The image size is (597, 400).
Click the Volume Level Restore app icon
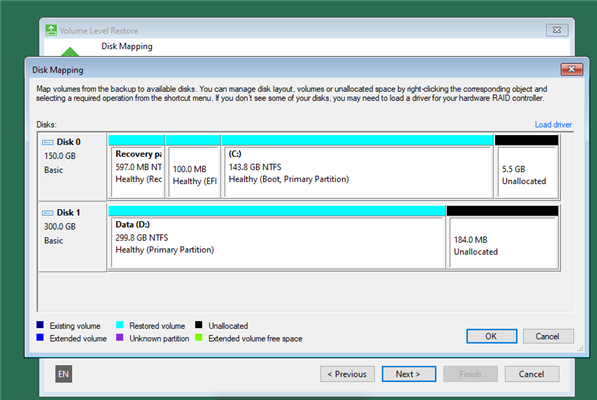tap(51, 30)
